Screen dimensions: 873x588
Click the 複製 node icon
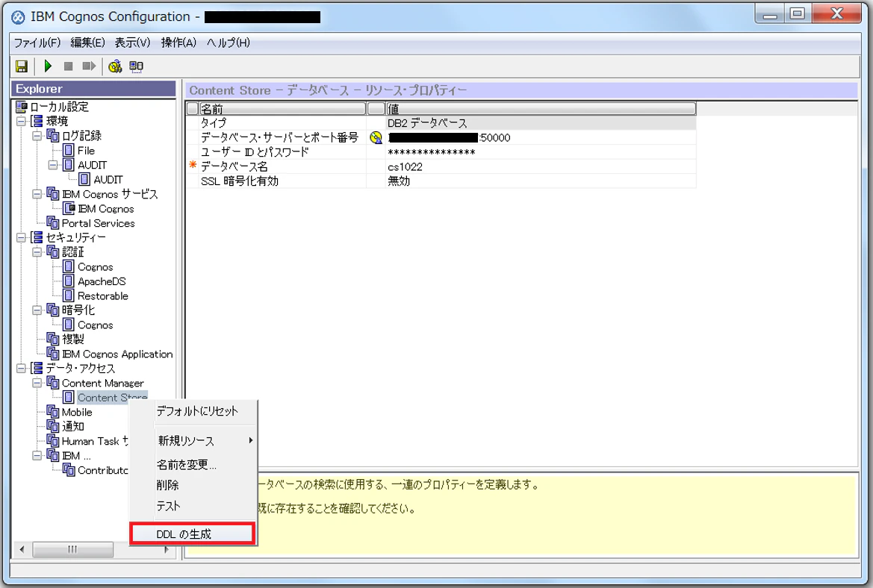53,340
